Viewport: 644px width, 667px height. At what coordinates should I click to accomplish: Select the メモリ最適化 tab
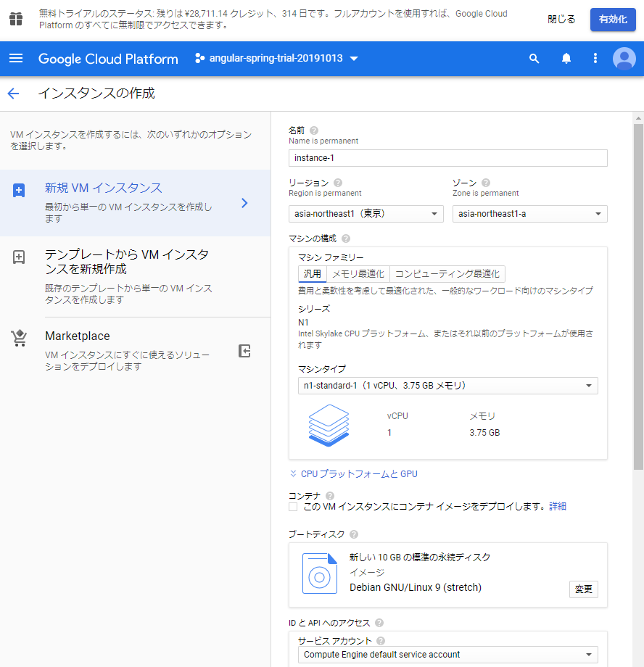[x=358, y=273]
